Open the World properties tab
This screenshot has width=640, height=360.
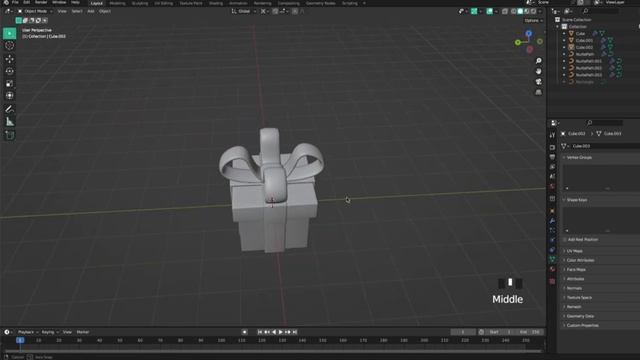pos(552,187)
